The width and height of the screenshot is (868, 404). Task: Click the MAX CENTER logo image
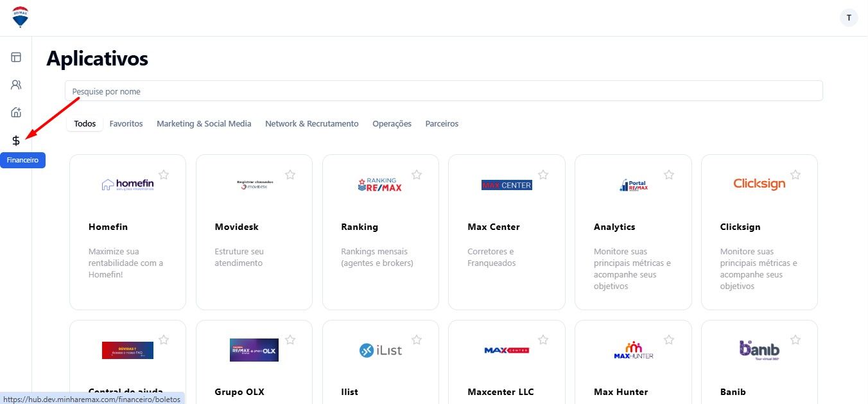click(507, 185)
